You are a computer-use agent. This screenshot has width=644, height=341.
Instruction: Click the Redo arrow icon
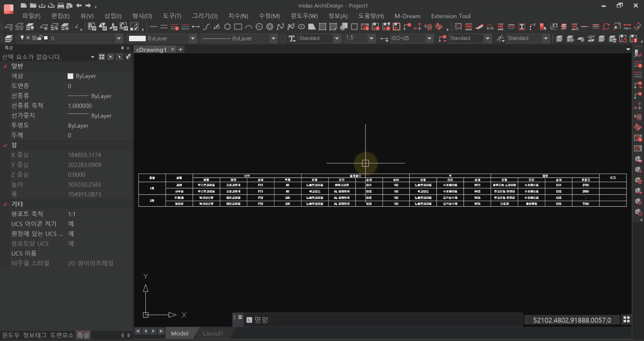click(88, 5)
